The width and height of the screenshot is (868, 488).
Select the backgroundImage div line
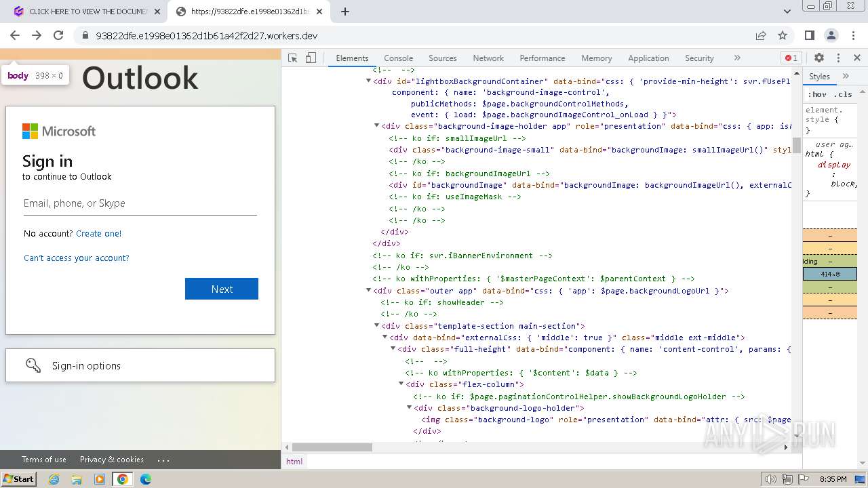click(x=590, y=185)
